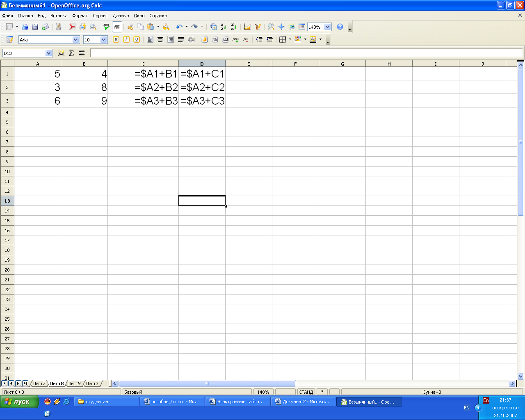Image resolution: width=525 pixels, height=420 pixels.
Task: Expand the Name Box dropdown
Action: click(49, 53)
